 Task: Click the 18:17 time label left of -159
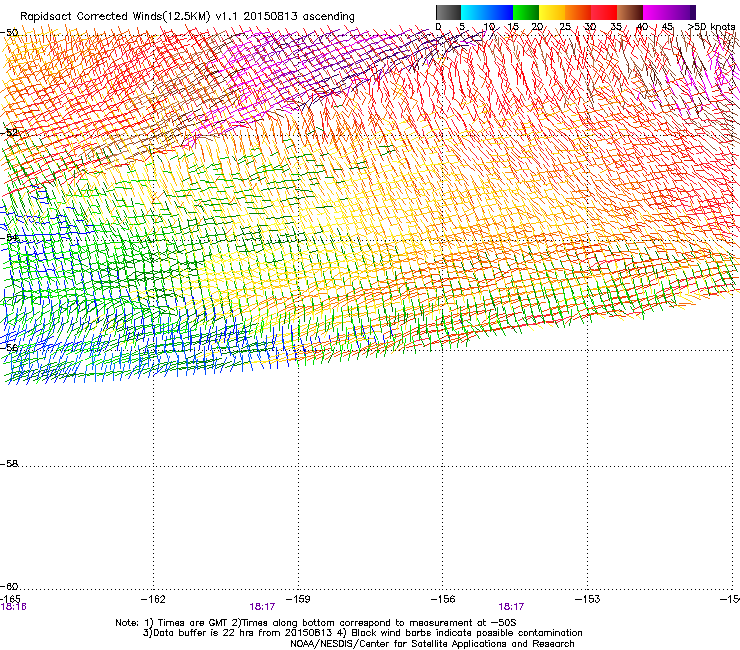tap(262, 607)
